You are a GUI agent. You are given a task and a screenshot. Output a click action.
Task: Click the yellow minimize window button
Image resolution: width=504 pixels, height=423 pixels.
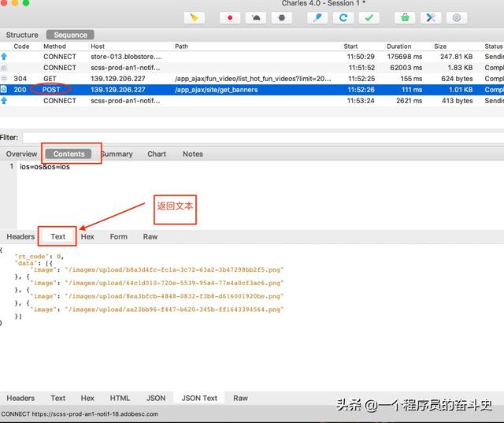pos(15,3)
